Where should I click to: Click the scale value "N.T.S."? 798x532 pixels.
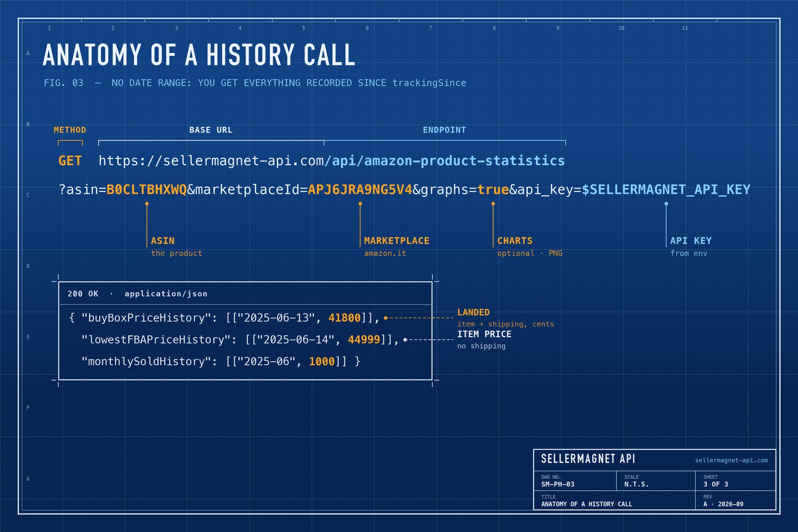pyautogui.click(x=636, y=484)
